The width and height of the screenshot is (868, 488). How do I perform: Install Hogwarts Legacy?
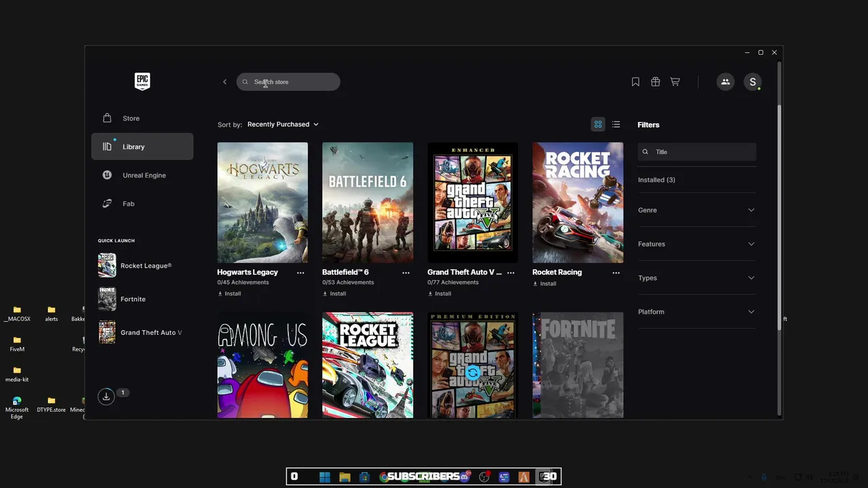pyautogui.click(x=229, y=293)
